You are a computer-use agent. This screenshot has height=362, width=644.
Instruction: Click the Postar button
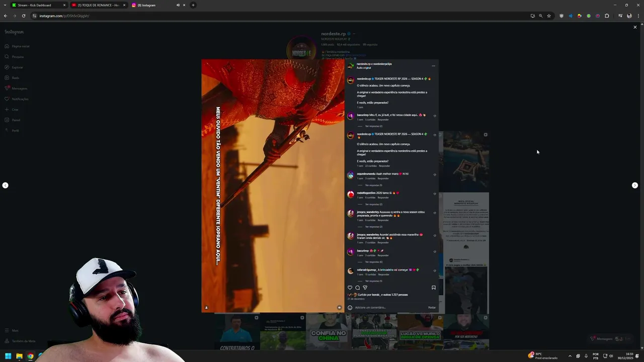432,308
